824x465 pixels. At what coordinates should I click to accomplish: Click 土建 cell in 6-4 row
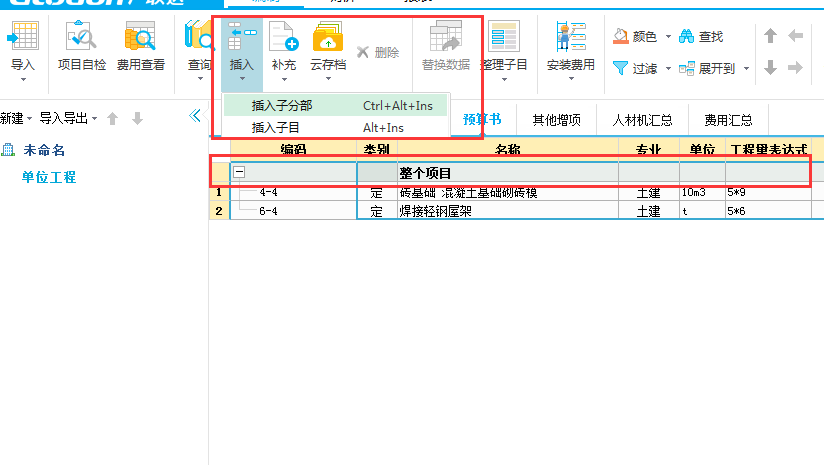pyautogui.click(x=648, y=211)
